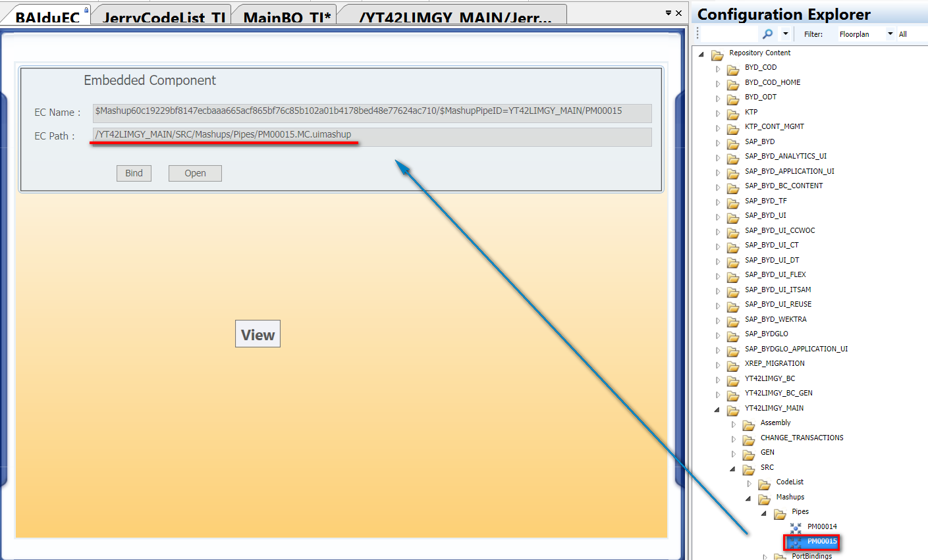Expand the Assembly folder node
The image size is (928, 560).
[x=734, y=424]
